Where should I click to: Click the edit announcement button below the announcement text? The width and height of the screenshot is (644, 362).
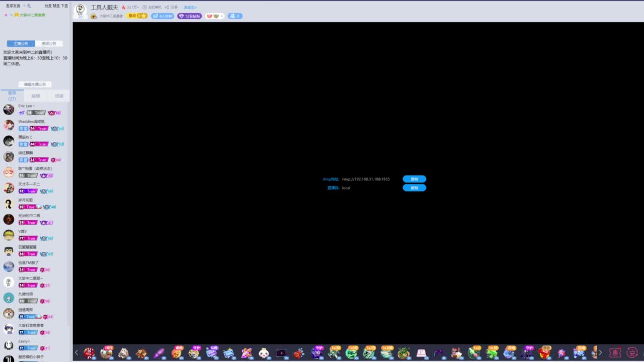(x=35, y=84)
